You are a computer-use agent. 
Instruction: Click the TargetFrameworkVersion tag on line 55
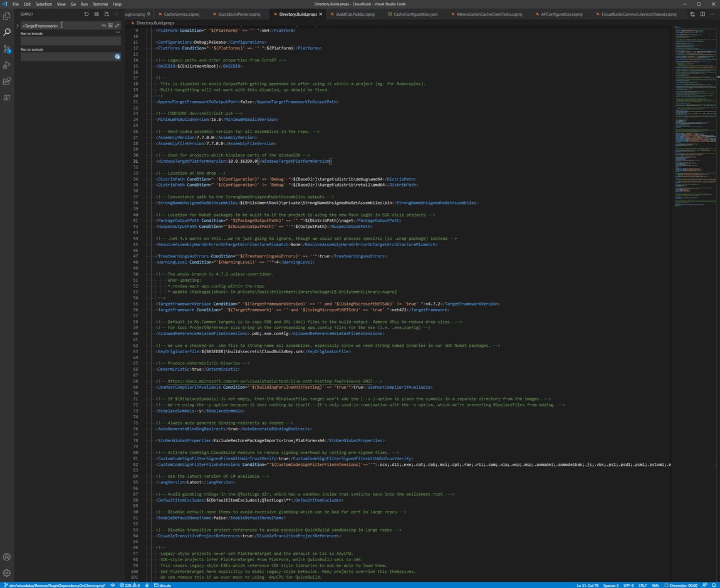185,304
